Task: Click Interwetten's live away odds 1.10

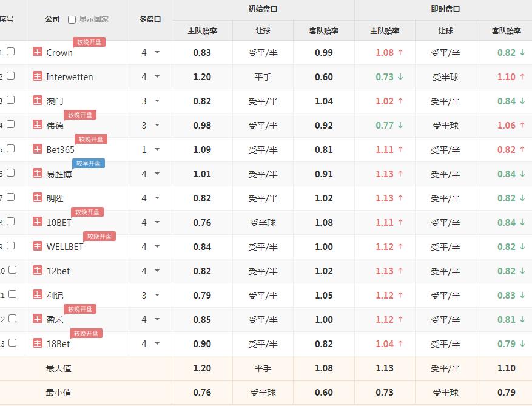Action: click(x=506, y=77)
